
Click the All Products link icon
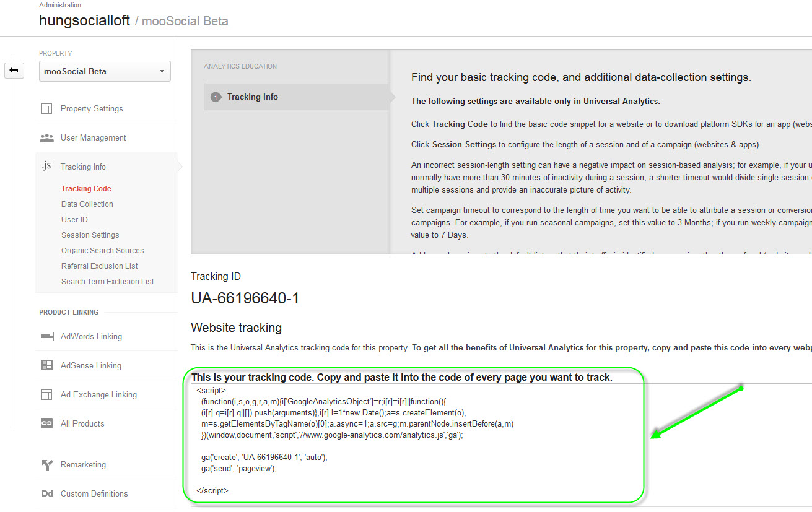click(x=46, y=424)
